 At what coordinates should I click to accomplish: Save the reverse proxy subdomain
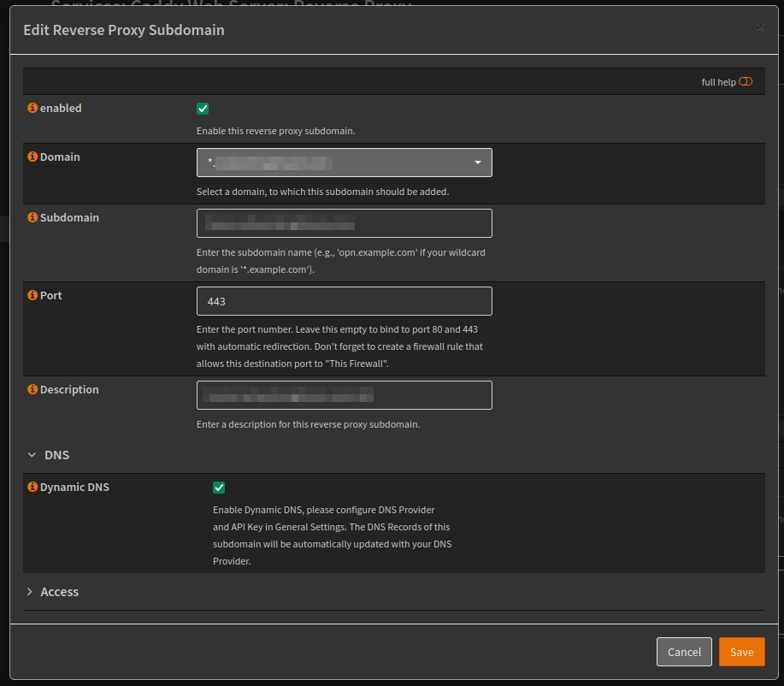[741, 652]
